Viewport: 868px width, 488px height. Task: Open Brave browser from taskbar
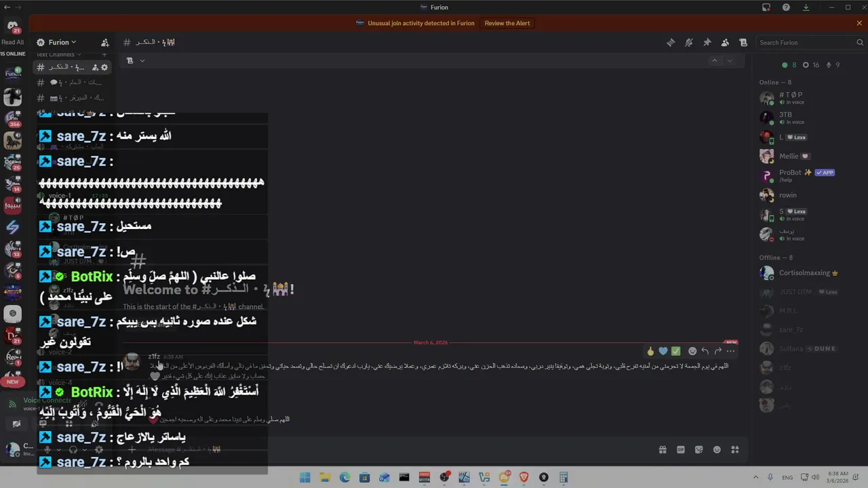click(524, 477)
